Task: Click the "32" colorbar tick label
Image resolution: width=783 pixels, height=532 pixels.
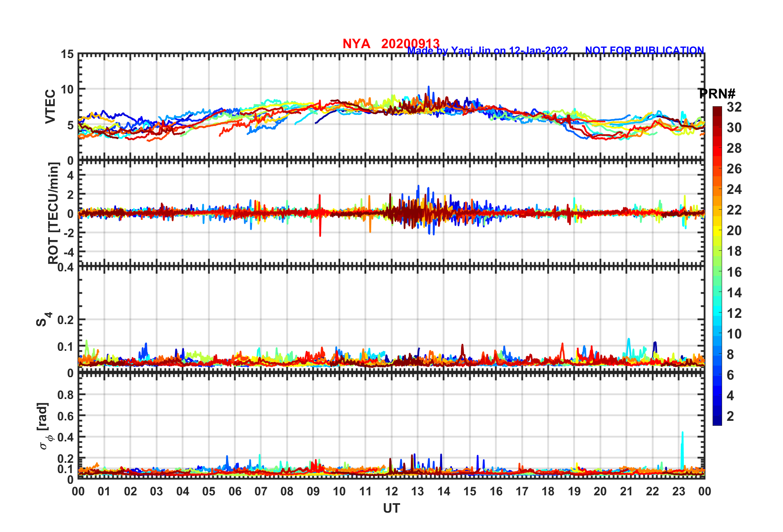Action: pyautogui.click(x=734, y=107)
